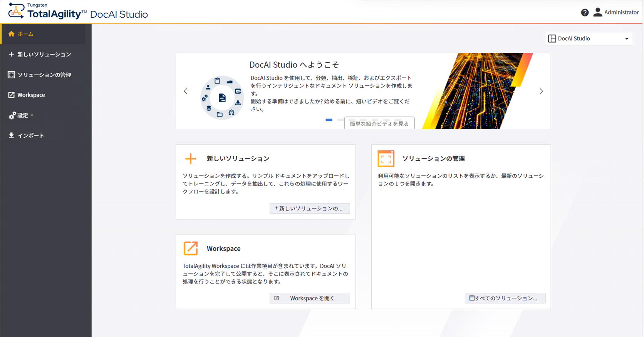Click the ホーム home icon in sidebar

[11, 34]
